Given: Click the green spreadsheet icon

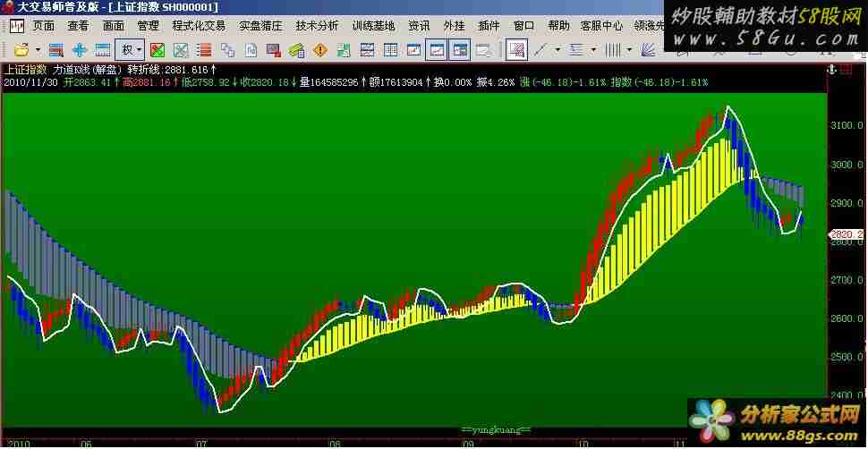Looking at the screenshot, I should [x=344, y=50].
